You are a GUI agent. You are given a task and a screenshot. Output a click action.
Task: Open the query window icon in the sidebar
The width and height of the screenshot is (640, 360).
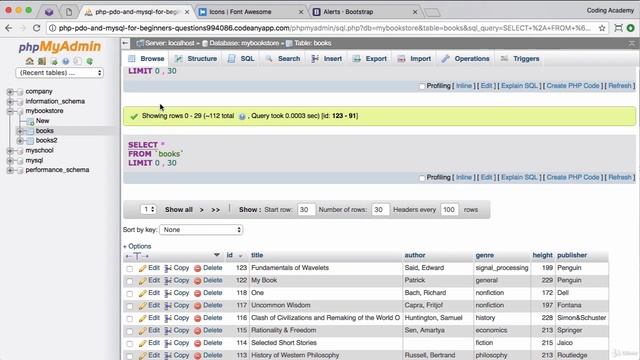click(x=54, y=61)
